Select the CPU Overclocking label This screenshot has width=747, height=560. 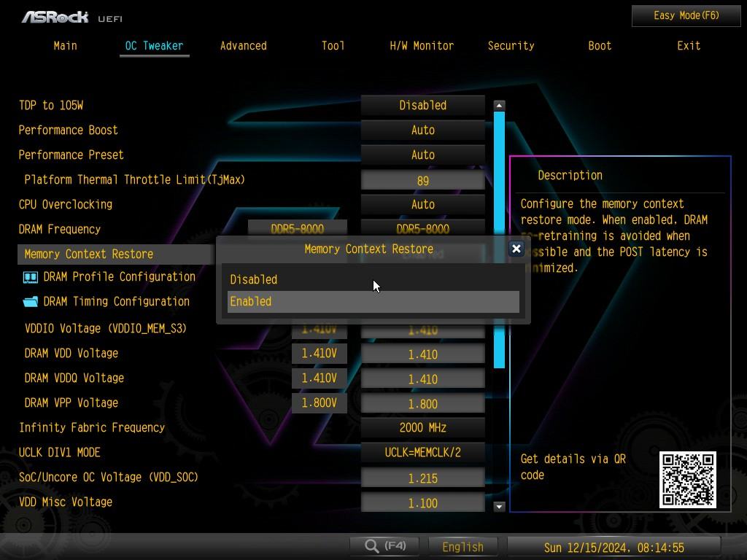65,204
